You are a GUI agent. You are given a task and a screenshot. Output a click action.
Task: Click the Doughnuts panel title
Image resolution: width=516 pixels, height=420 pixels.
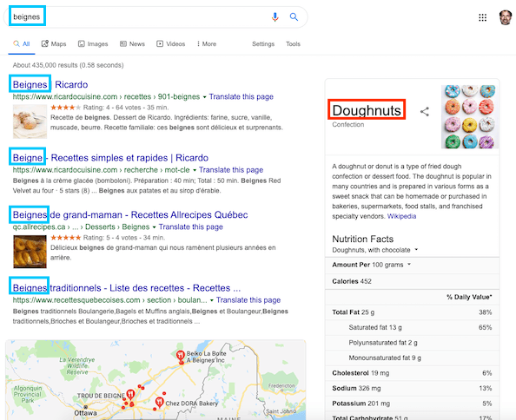(367, 110)
